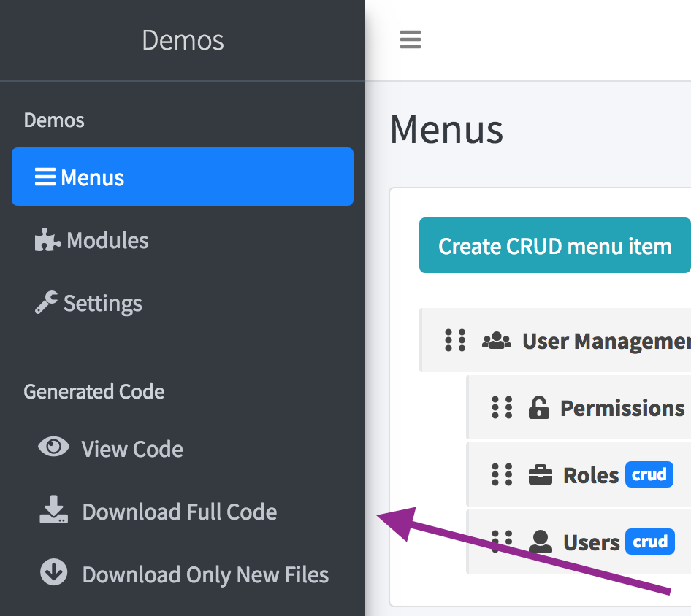
Task: Click the wrench Settings icon
Action: 46,303
